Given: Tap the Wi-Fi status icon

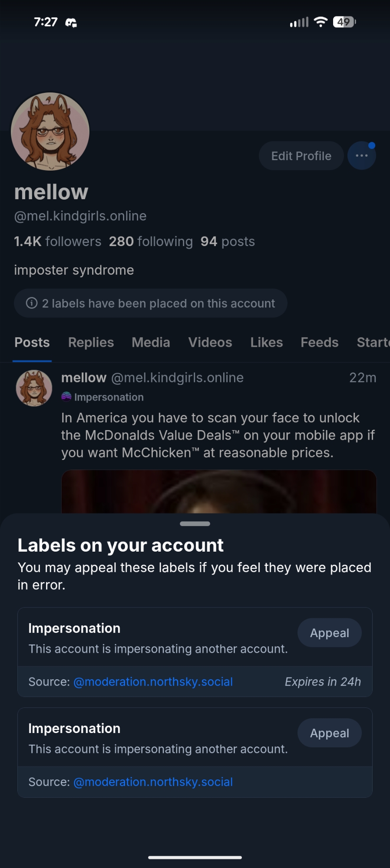Looking at the screenshot, I should (320, 22).
